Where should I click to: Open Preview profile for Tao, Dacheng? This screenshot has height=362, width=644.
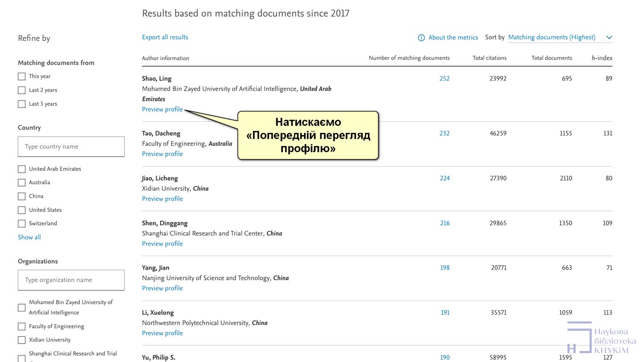point(162,154)
